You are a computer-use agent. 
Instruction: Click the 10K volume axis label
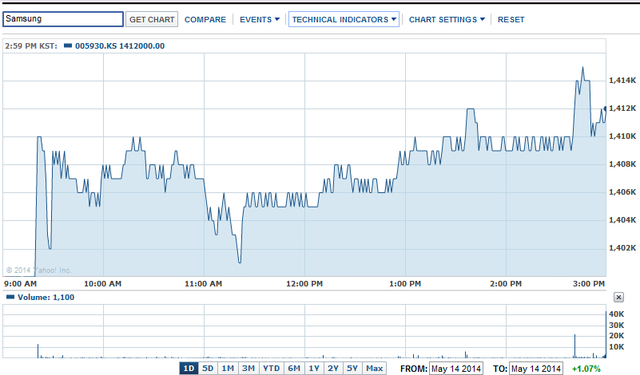coord(616,347)
